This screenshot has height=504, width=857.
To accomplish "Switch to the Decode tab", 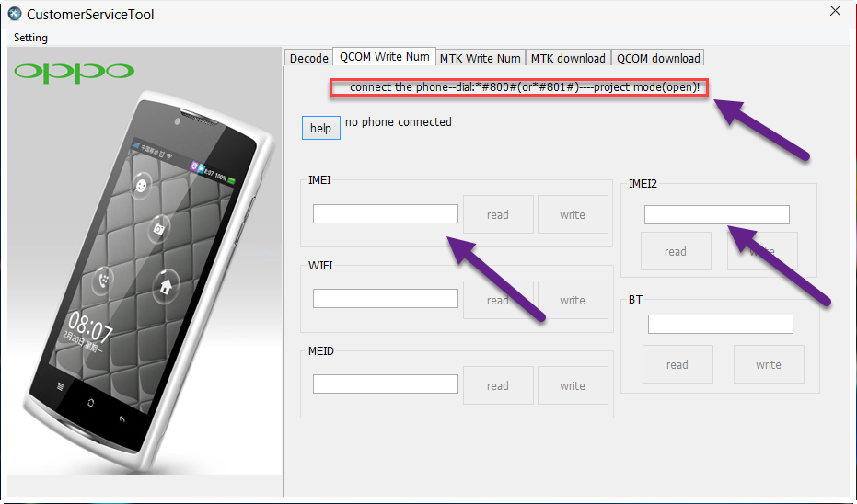I will coord(308,59).
